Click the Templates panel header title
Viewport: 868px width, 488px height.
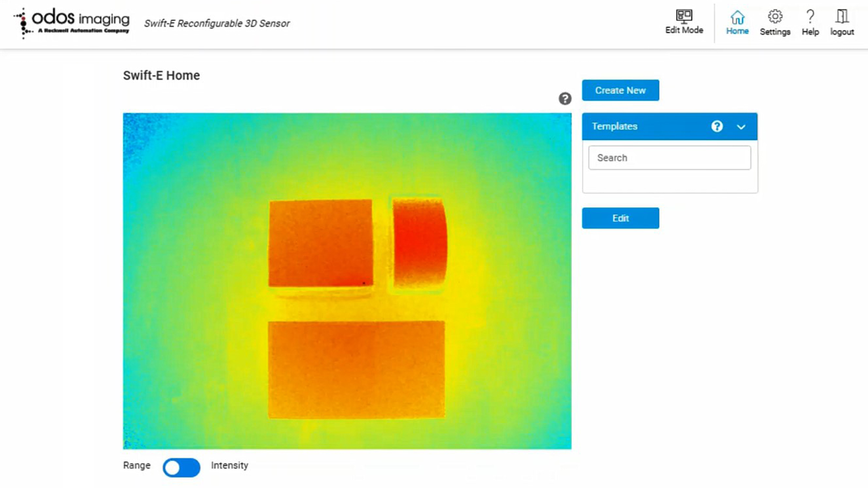614,126
